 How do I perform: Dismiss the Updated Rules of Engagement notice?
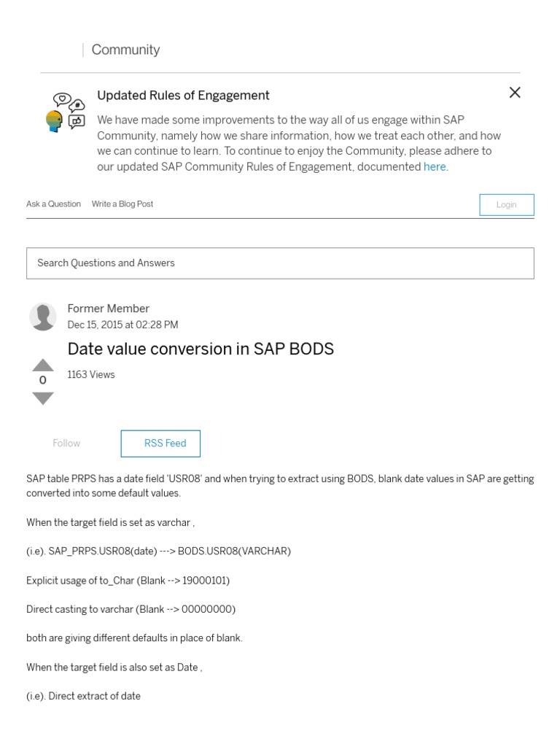pos(515,93)
